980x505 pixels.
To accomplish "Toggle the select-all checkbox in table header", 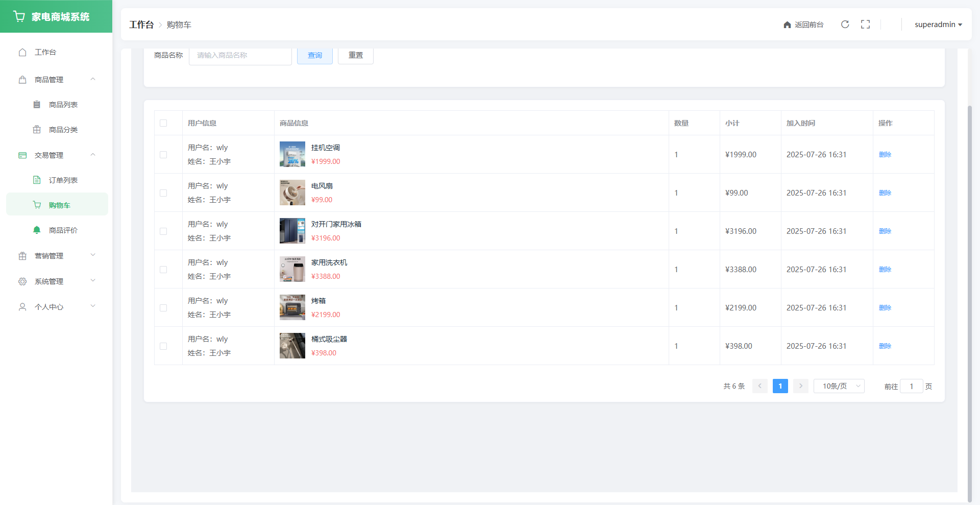I will point(163,123).
